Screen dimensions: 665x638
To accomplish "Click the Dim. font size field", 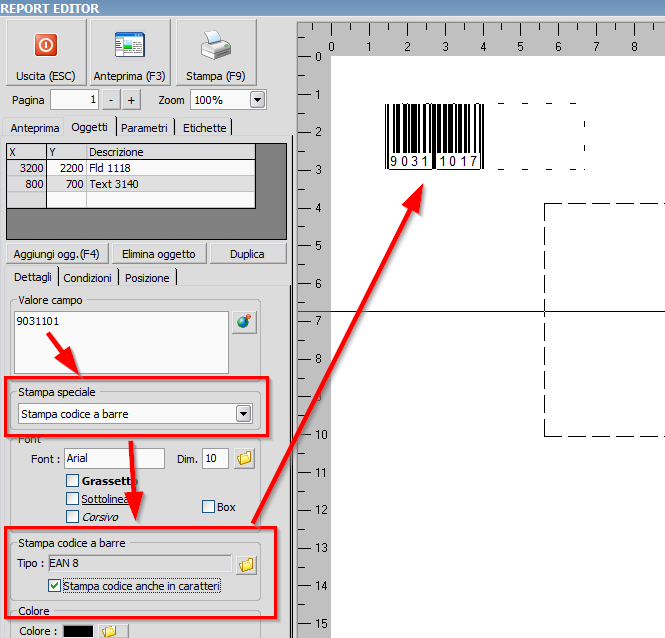I will 215,458.
